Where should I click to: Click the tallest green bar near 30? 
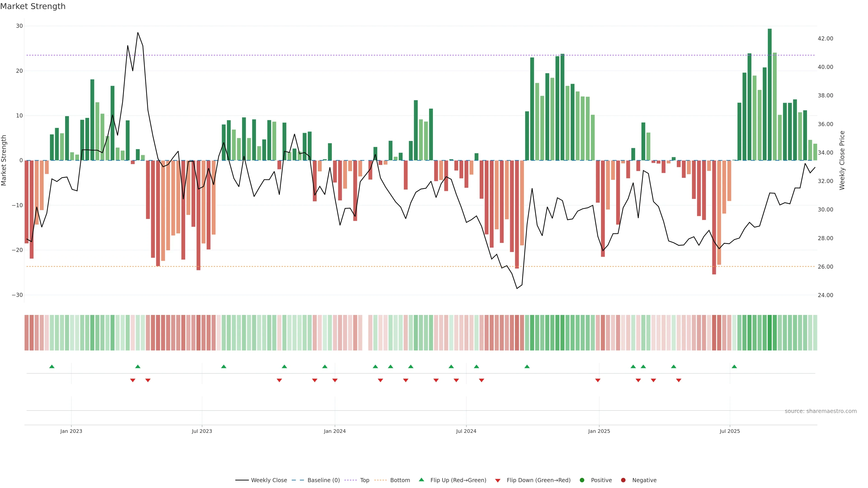click(770, 94)
